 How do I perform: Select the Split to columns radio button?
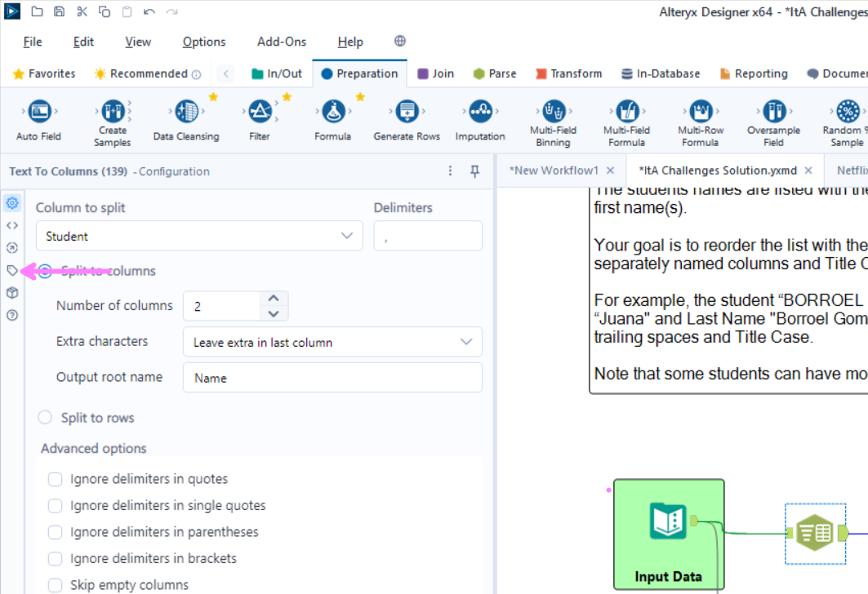(x=46, y=271)
